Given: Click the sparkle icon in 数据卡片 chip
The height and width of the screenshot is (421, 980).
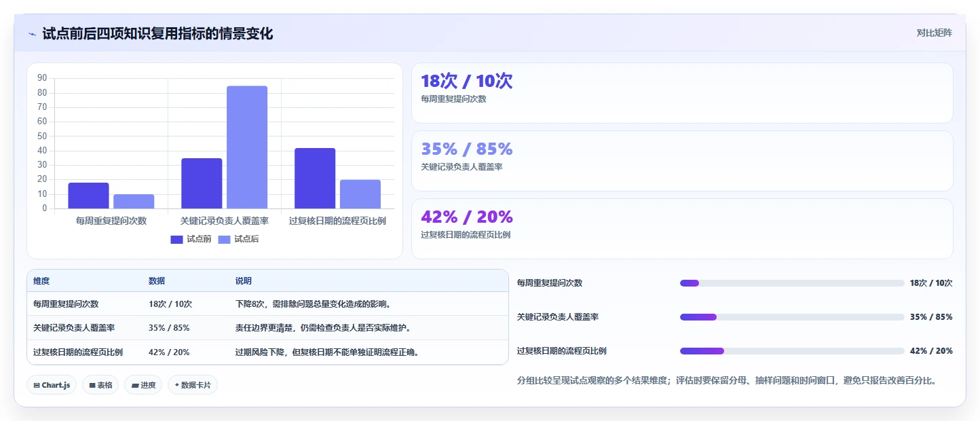Looking at the screenshot, I should (177, 385).
